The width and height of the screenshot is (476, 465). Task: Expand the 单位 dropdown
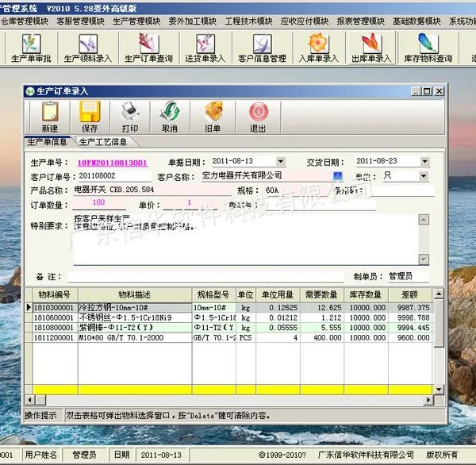tap(424, 175)
